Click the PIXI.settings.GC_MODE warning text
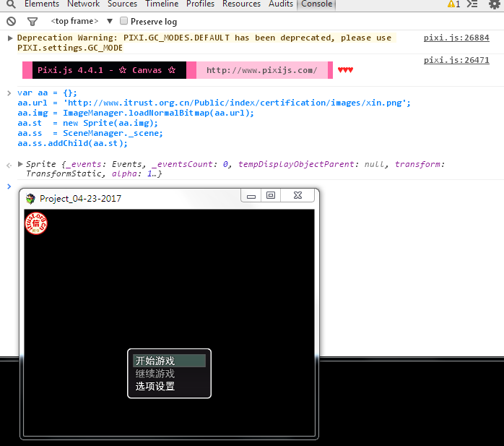This screenshot has height=446, width=504. [x=70, y=48]
